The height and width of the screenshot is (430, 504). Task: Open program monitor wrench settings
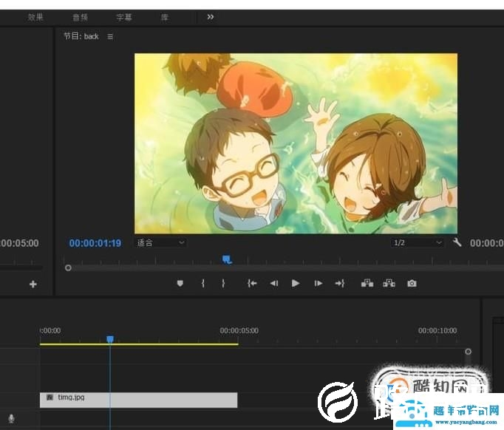tap(457, 242)
